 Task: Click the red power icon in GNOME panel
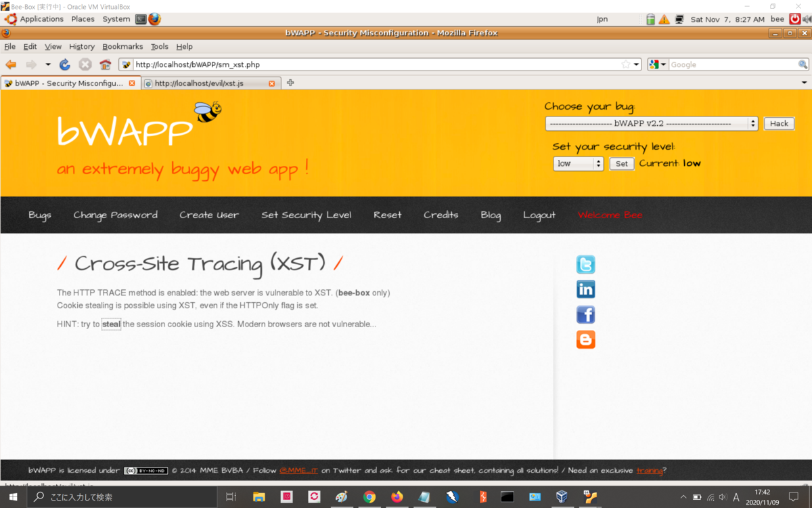tap(795, 19)
